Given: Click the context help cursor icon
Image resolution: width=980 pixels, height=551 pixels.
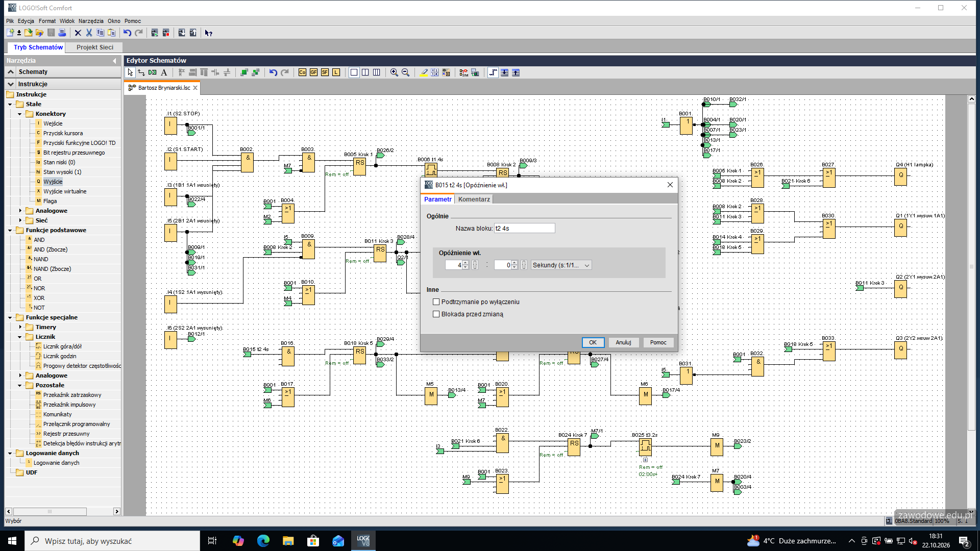Looking at the screenshot, I should [208, 33].
